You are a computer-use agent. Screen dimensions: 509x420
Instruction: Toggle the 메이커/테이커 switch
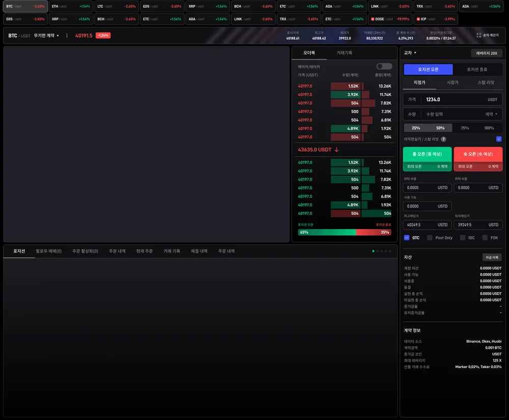coord(384,66)
